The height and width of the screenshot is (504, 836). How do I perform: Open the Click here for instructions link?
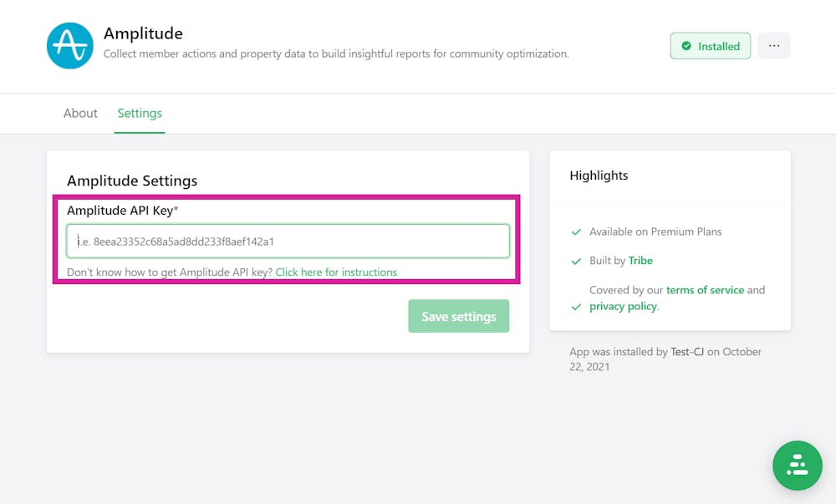(x=336, y=272)
